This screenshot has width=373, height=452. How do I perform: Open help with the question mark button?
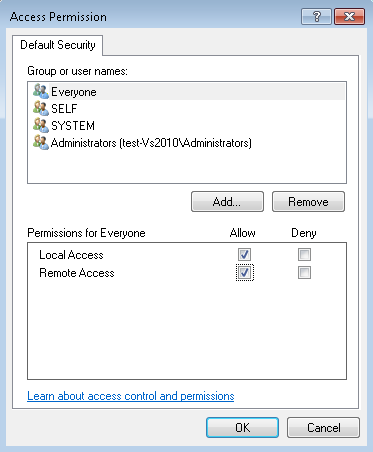(316, 16)
